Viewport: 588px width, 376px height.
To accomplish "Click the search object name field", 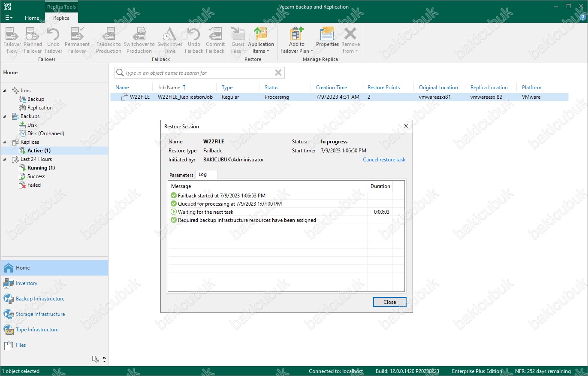I will click(x=199, y=73).
